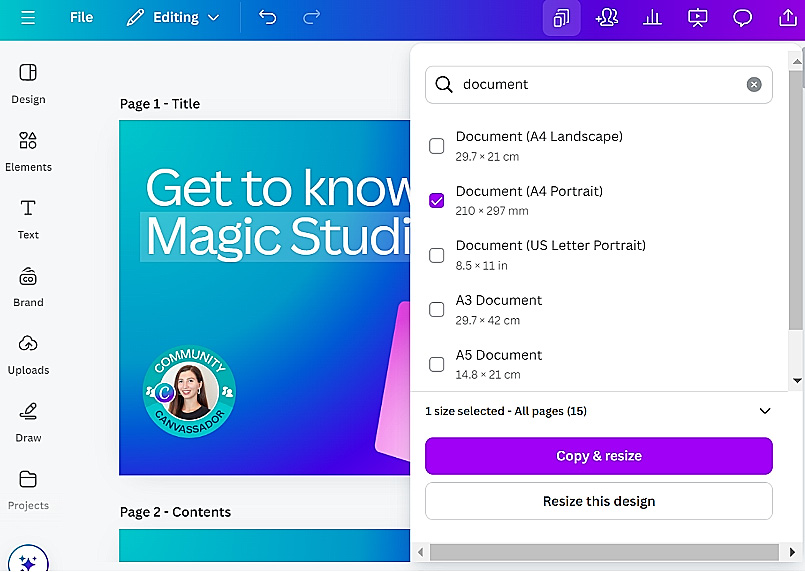Click the 'Document (A4 Landscape)' label
805x572 pixels.
(539, 137)
